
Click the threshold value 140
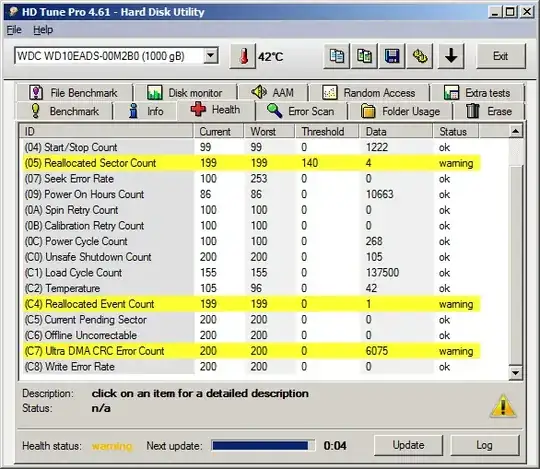tap(310, 163)
